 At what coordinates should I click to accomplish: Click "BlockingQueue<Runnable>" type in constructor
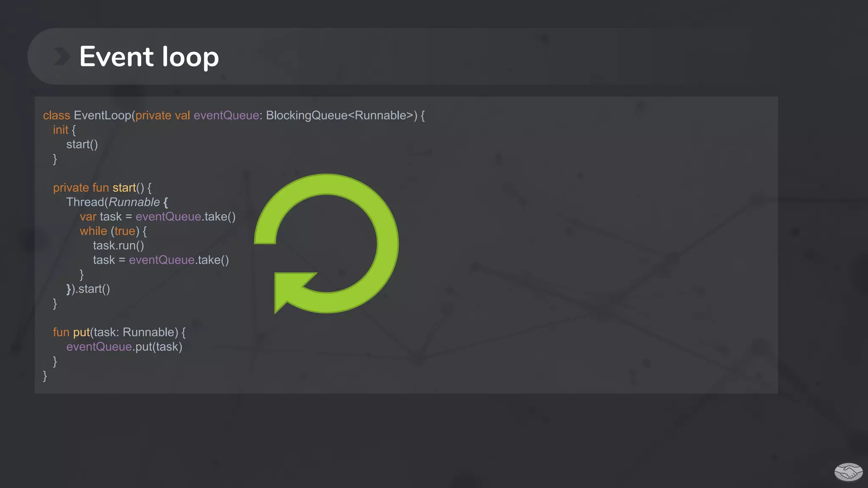[339, 115]
